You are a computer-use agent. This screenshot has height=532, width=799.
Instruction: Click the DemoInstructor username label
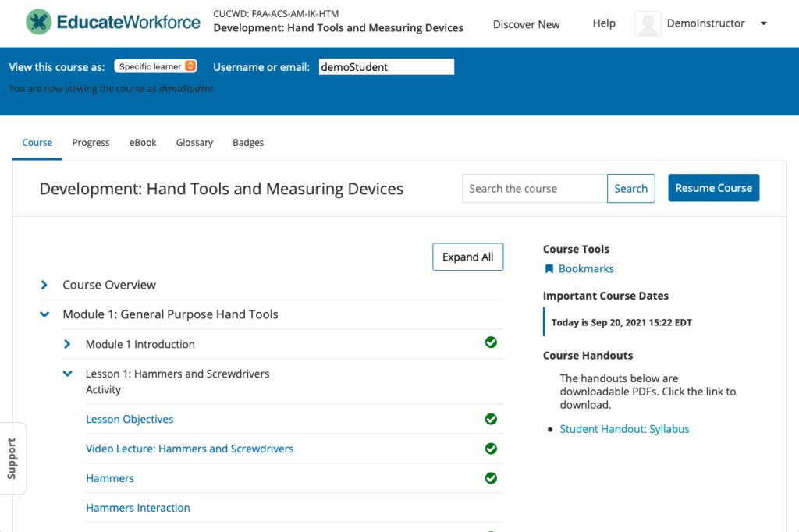click(705, 23)
